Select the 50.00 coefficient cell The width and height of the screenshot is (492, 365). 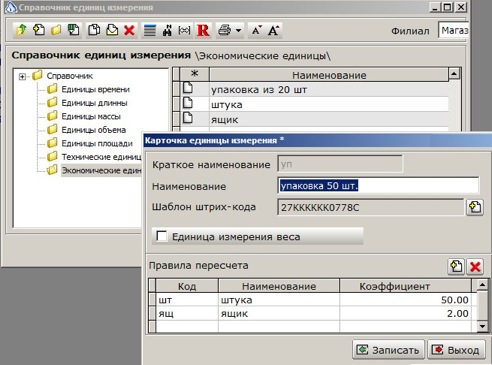[405, 300]
